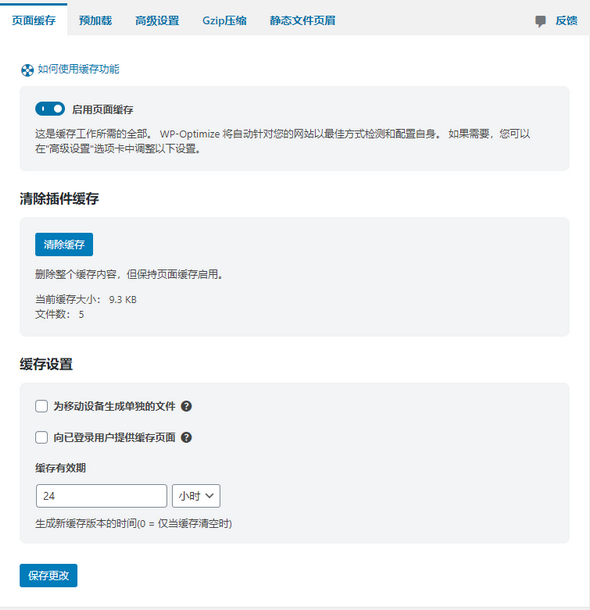Click the 保存更改 button

[x=49, y=575]
